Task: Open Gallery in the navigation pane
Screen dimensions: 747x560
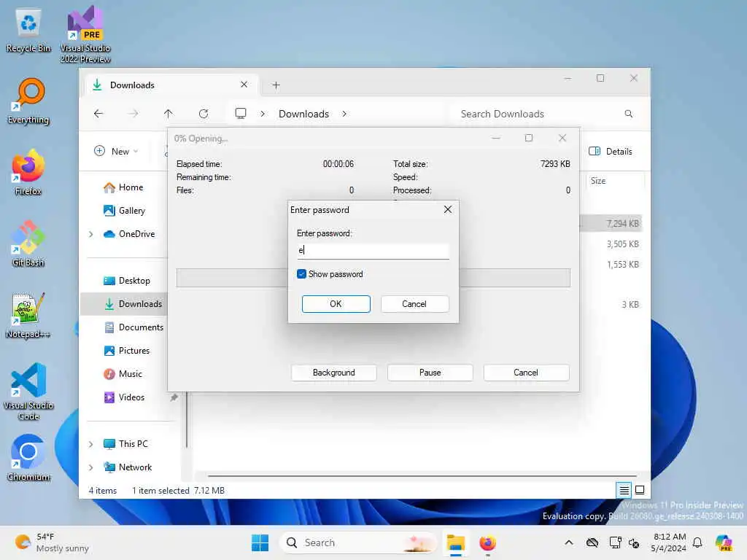Action: point(124,211)
